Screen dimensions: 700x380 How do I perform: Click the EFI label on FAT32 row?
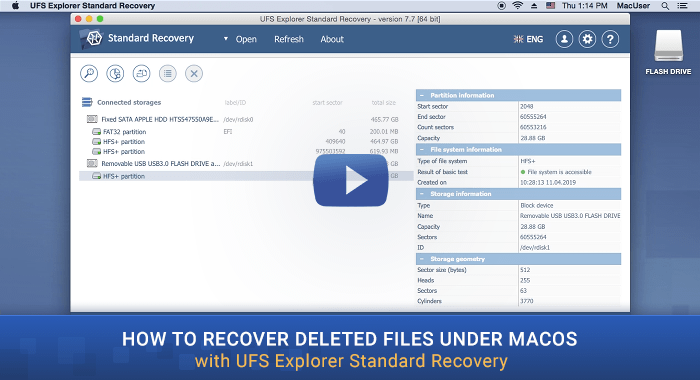click(228, 132)
